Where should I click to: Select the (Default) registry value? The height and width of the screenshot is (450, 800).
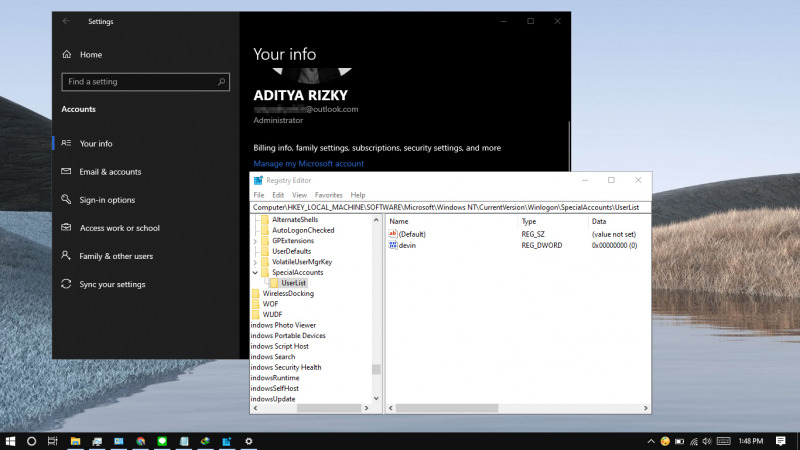point(412,234)
